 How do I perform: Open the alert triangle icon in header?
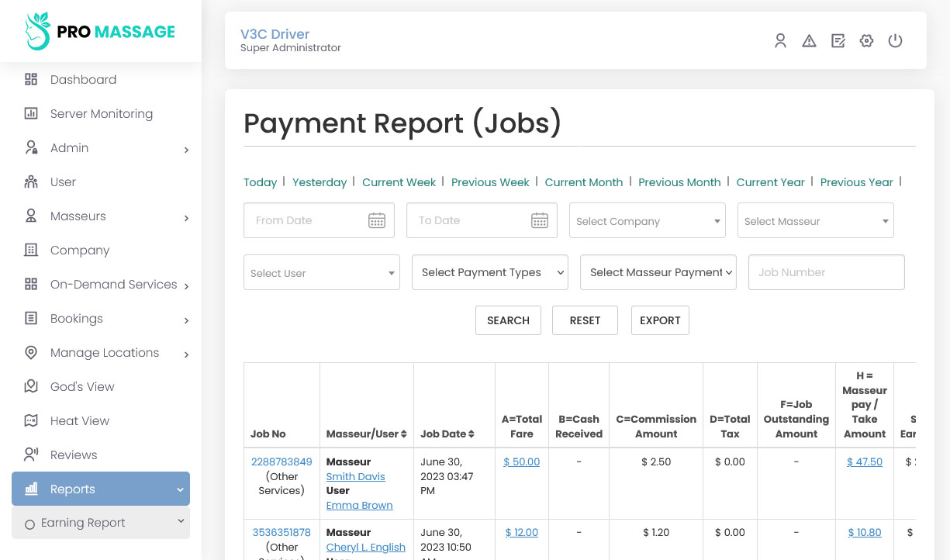[x=809, y=41]
